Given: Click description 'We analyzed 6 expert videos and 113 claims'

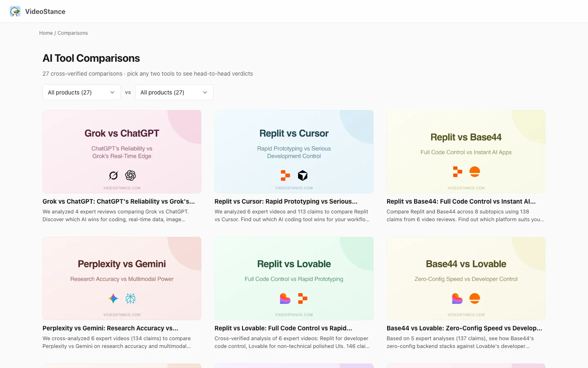Looking at the screenshot, I should coord(292,215).
